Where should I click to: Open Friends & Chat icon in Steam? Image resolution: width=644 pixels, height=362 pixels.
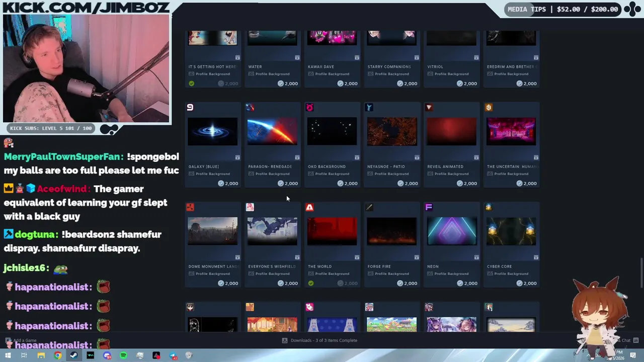[636, 340]
